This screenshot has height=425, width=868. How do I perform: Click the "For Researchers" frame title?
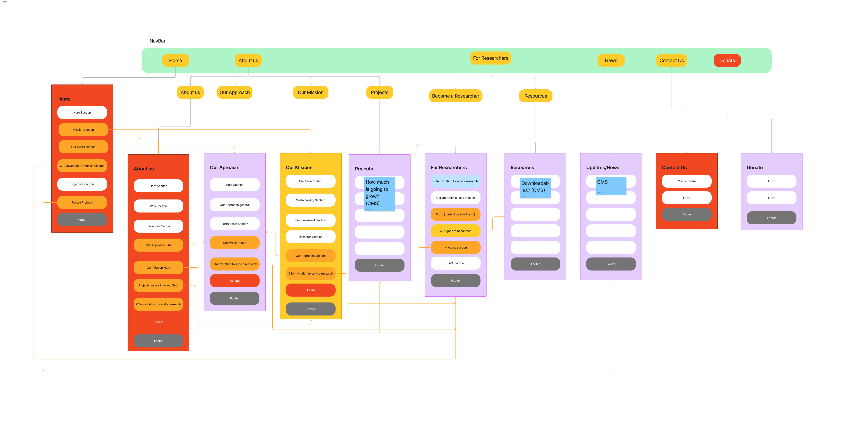tap(448, 168)
